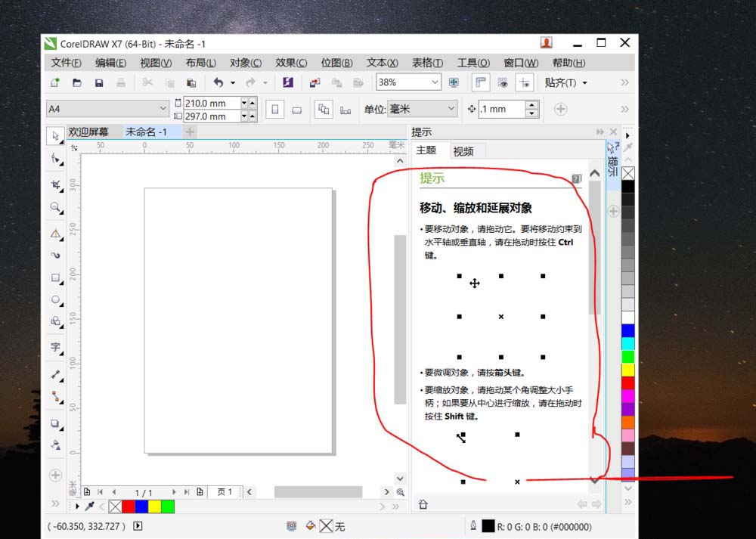Image resolution: width=756 pixels, height=539 pixels.
Task: Select the Ellipse tool
Action: click(x=56, y=300)
